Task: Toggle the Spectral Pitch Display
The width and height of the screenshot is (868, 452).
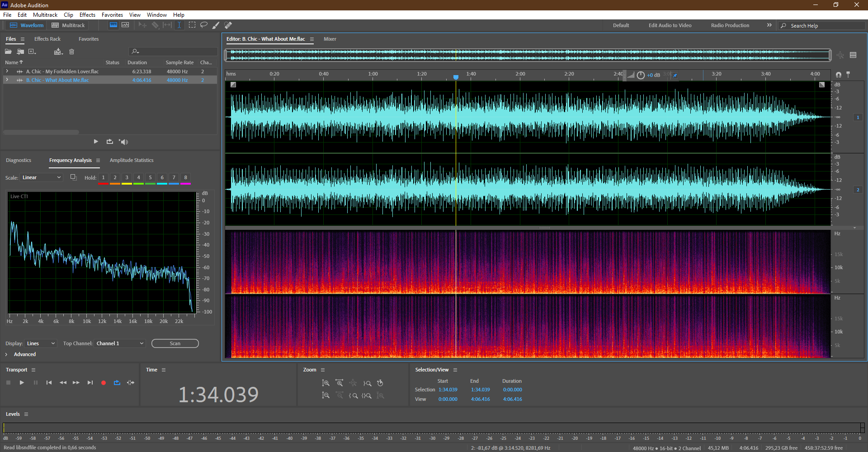Action: 125,25
